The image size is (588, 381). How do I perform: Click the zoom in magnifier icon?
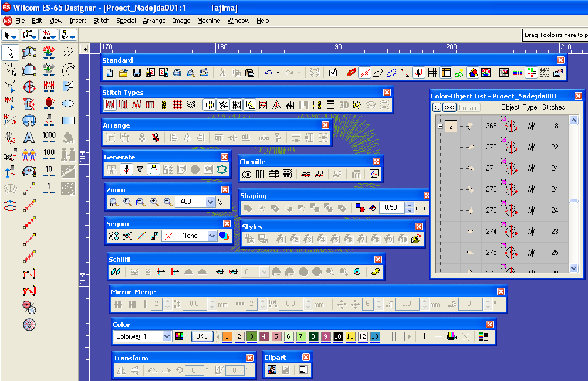pos(154,202)
